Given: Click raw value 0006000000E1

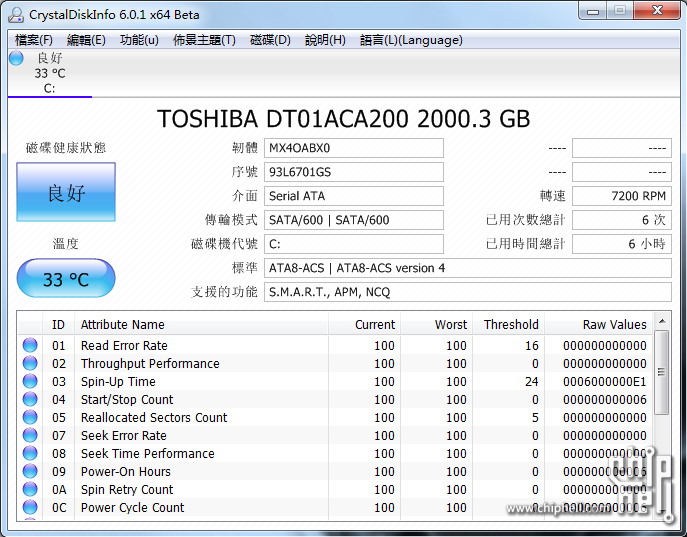Looking at the screenshot, I should point(605,382).
